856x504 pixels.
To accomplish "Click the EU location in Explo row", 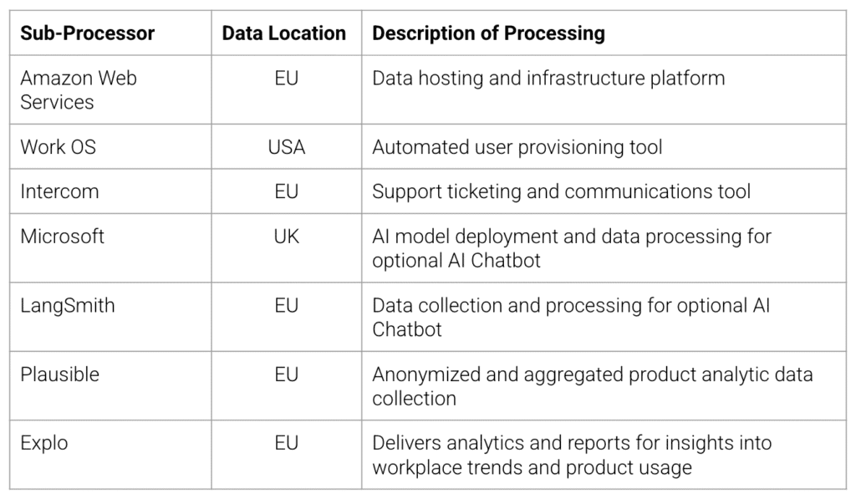I will pyautogui.click(x=287, y=443).
